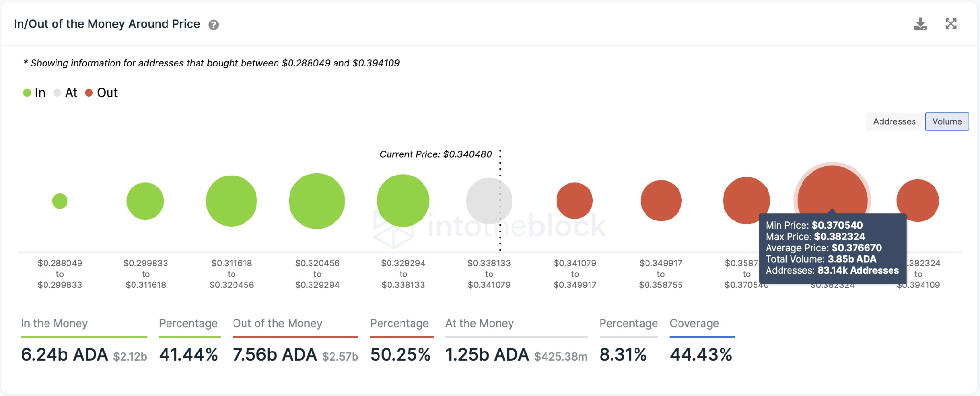Switch to the Addresses view
The width and height of the screenshot is (980, 396).
click(894, 121)
